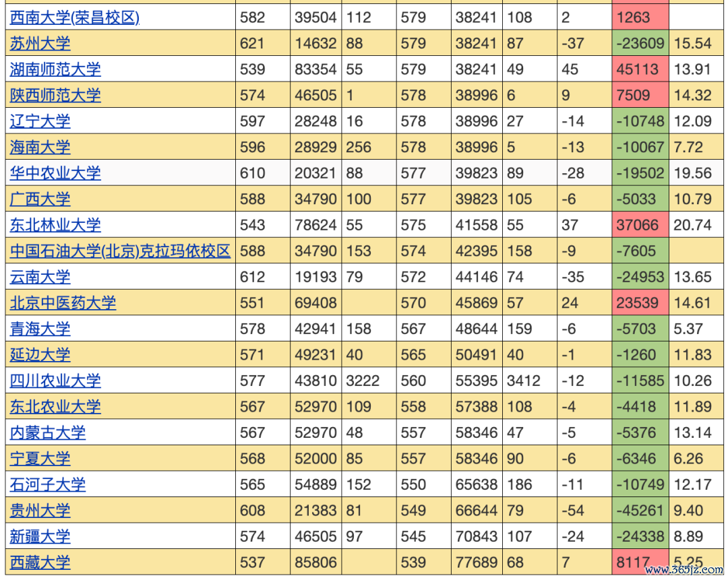Select green cell -10067 in 海南大学 row
Image resolution: width=728 pixels, height=580 pixels.
640,148
